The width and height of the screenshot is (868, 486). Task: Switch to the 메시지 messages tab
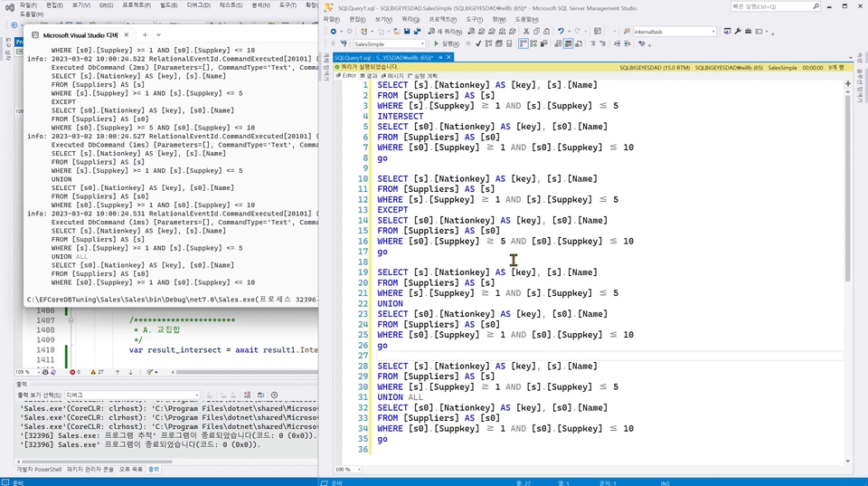tap(392, 75)
